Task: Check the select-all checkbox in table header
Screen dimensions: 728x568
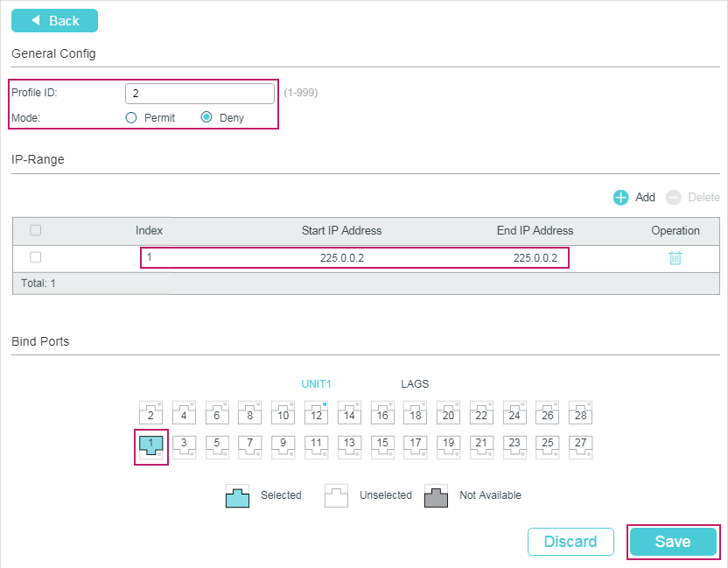Action: [x=36, y=230]
